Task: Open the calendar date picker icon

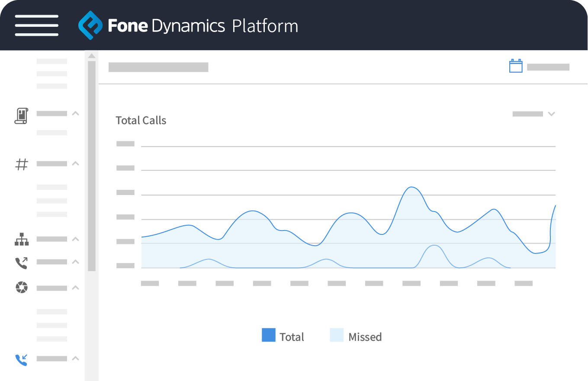Action: tap(516, 66)
